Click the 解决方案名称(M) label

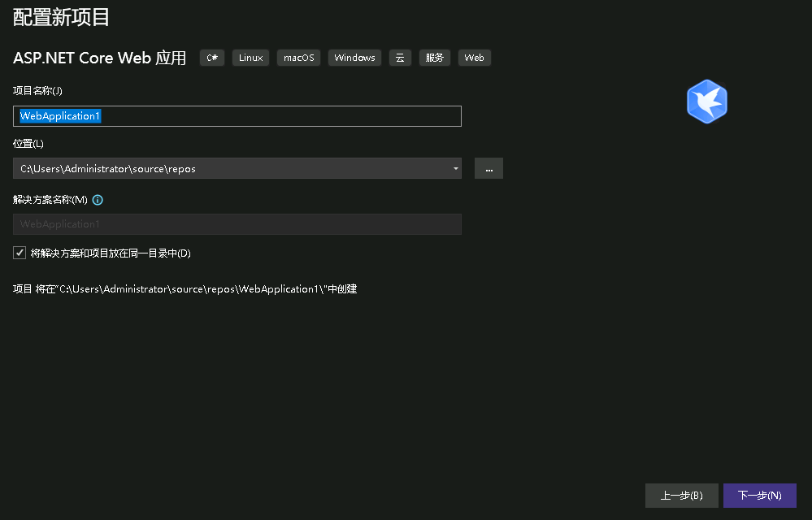point(50,200)
